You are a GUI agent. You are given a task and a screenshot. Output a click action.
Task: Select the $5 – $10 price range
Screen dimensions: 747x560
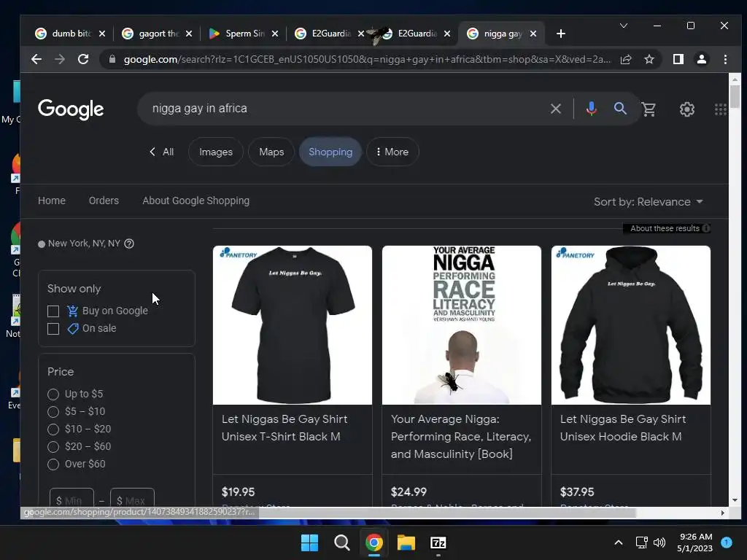pyautogui.click(x=53, y=412)
